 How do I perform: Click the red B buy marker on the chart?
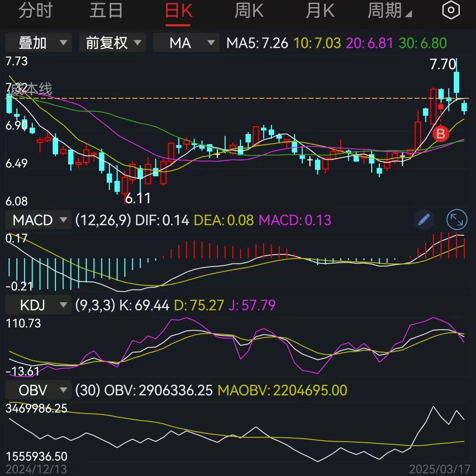pos(440,134)
